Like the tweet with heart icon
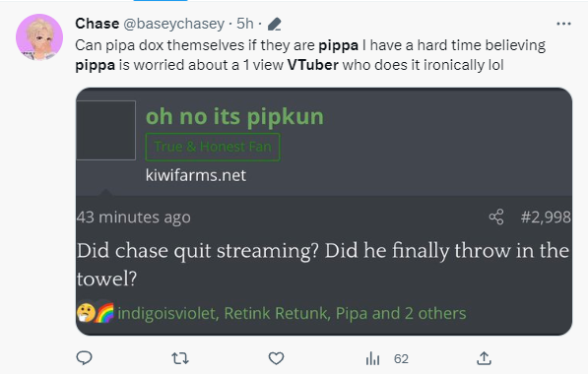This screenshot has width=588, height=374. coord(277,358)
